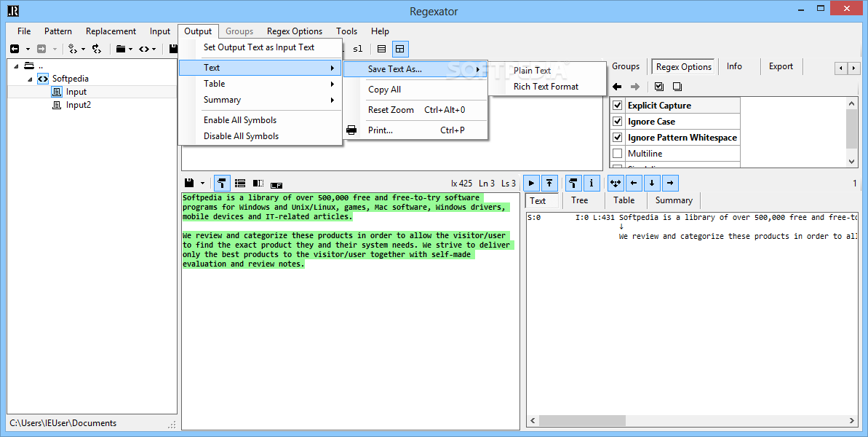The width and height of the screenshot is (868, 437).
Task: Open the Replacement menu
Action: [x=111, y=31]
